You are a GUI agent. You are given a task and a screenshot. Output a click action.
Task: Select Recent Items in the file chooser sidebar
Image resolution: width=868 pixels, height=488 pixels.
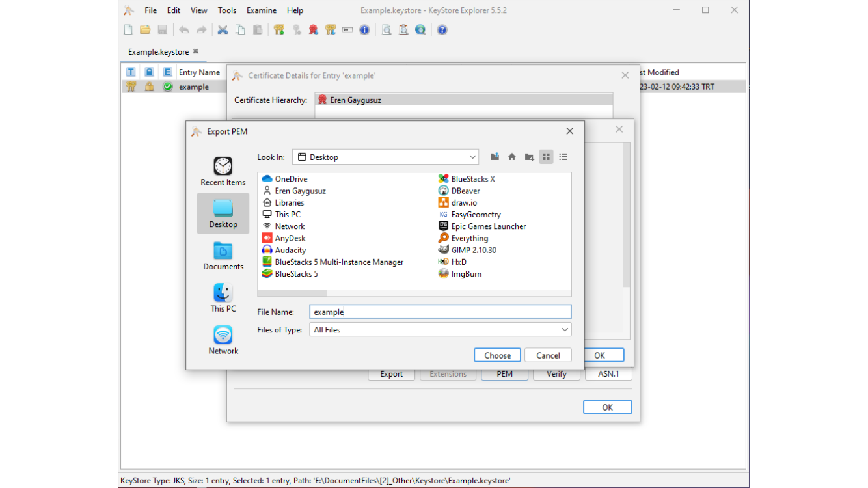pyautogui.click(x=223, y=172)
